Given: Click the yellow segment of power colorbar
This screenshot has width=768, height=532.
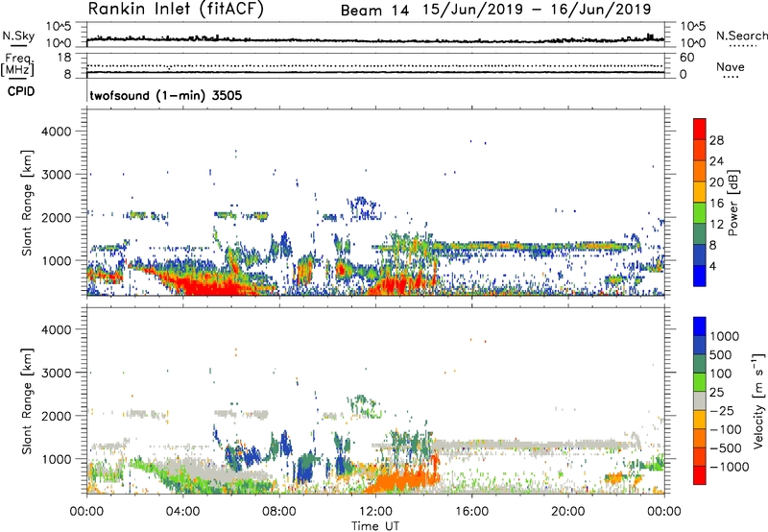Looking at the screenshot, I should point(700,192).
